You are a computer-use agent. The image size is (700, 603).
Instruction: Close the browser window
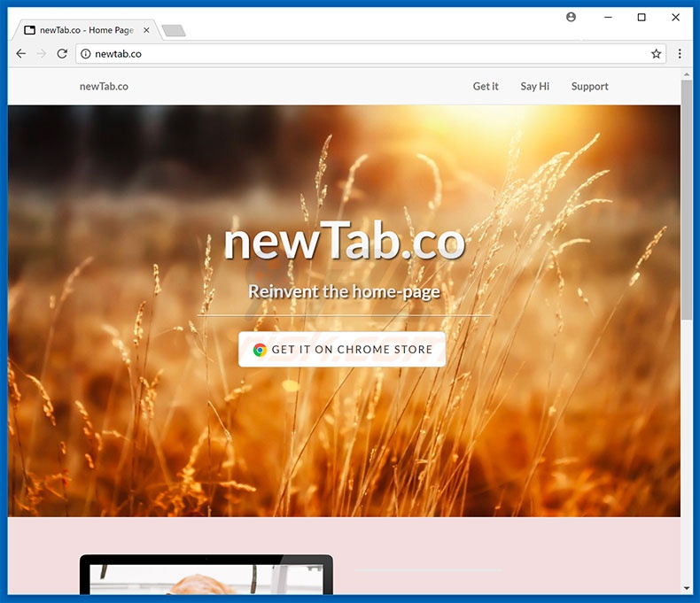[x=675, y=17]
